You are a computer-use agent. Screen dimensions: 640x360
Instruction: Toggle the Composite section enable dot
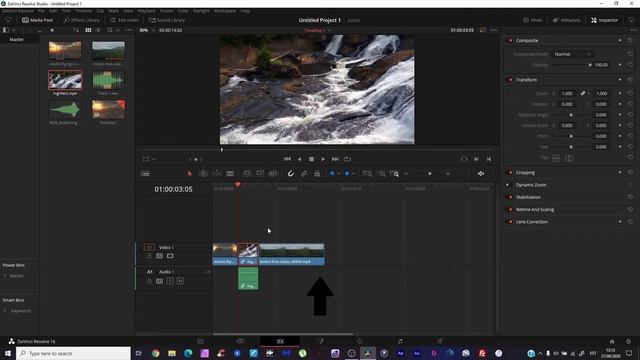(510, 40)
